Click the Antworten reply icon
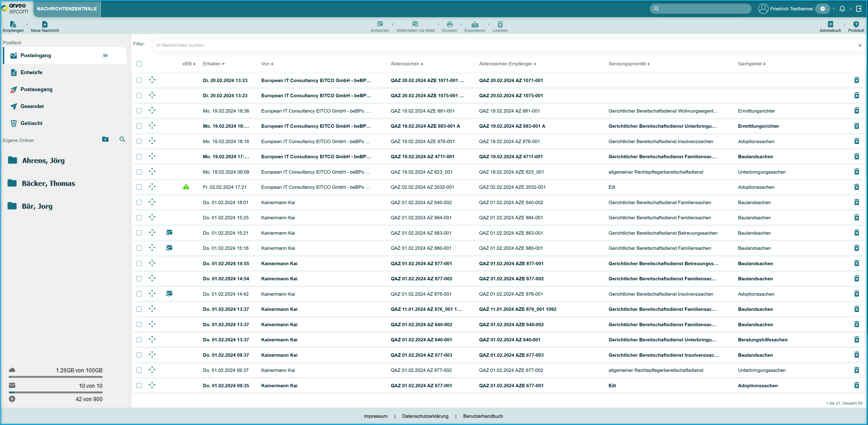 [x=380, y=24]
